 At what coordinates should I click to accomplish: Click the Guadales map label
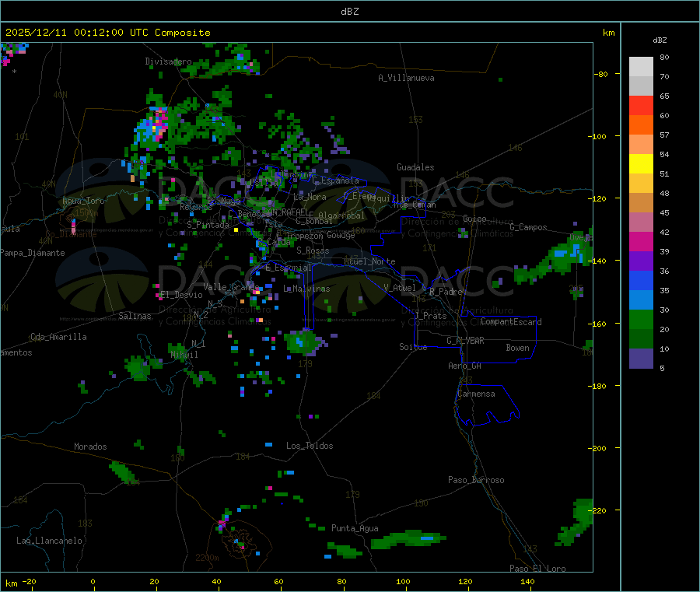[x=415, y=167]
